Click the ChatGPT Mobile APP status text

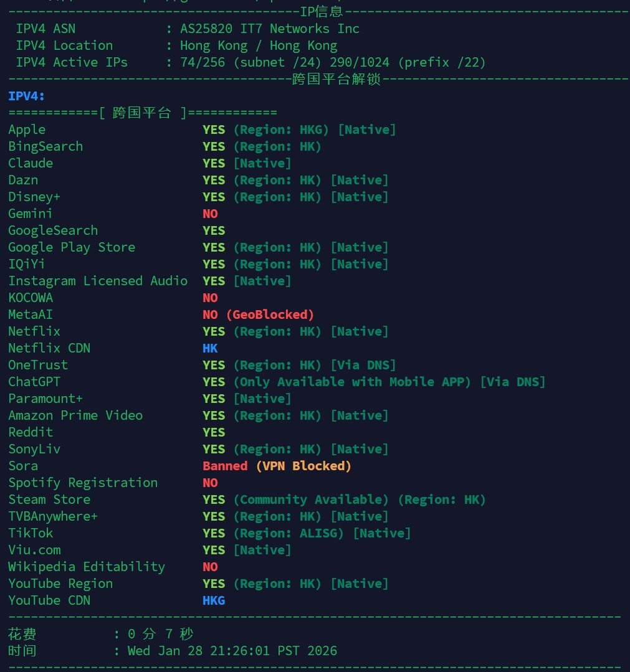coord(352,382)
